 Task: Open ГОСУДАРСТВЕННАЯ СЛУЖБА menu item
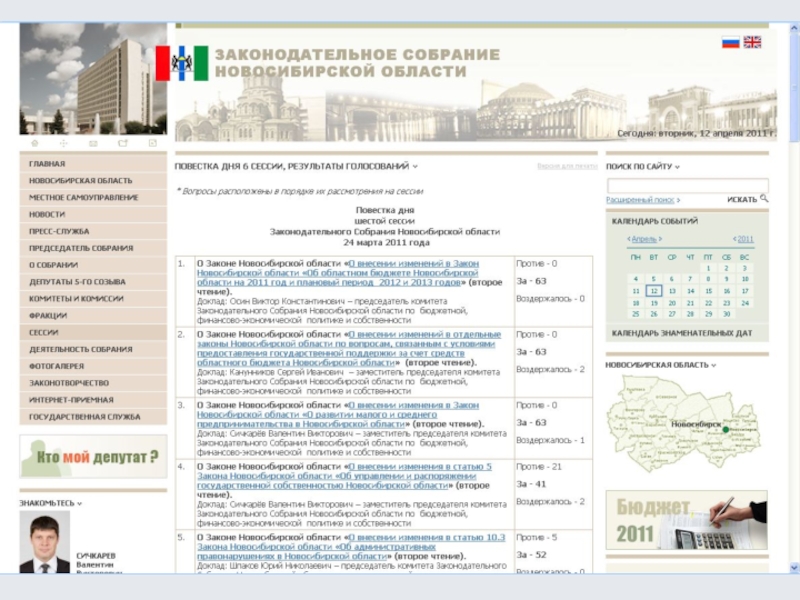93,416
